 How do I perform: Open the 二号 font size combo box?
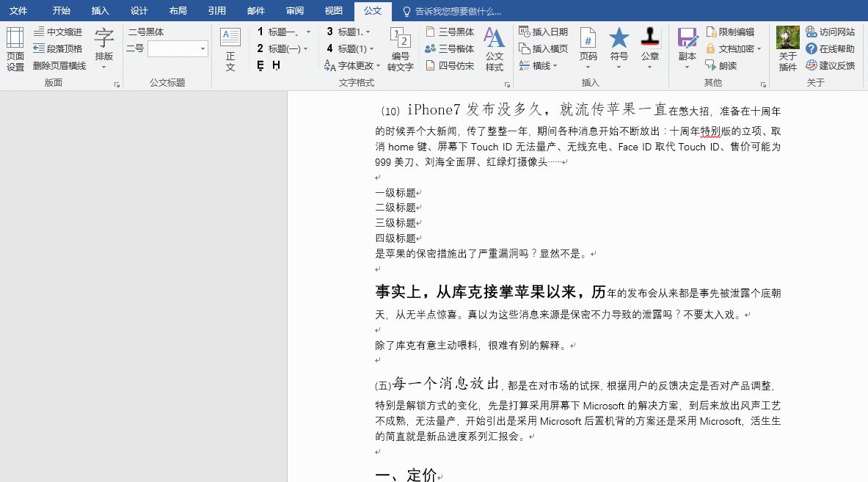pyautogui.click(x=178, y=48)
